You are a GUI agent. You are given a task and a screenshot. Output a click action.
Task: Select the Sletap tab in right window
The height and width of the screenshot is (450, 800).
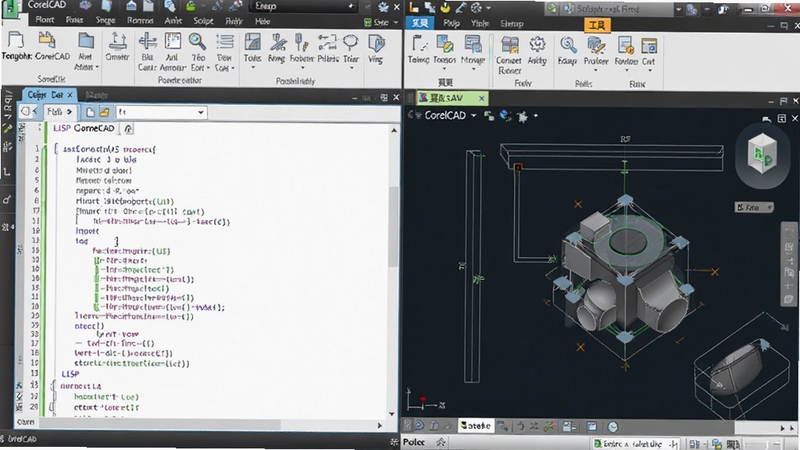pos(512,23)
